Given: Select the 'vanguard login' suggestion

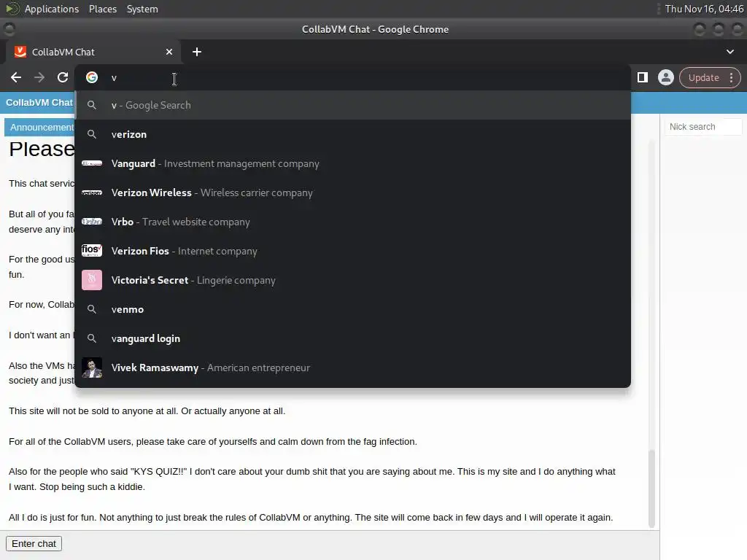Looking at the screenshot, I should [352, 338].
